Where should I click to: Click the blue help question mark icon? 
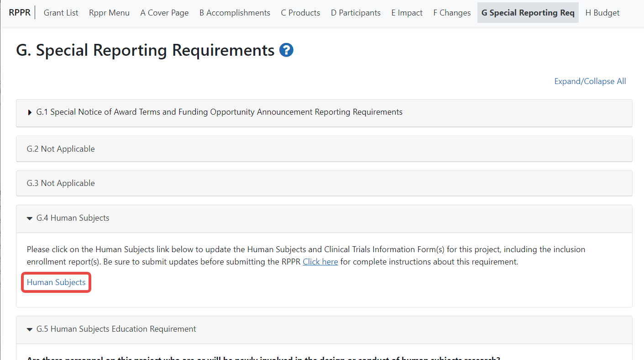point(286,50)
